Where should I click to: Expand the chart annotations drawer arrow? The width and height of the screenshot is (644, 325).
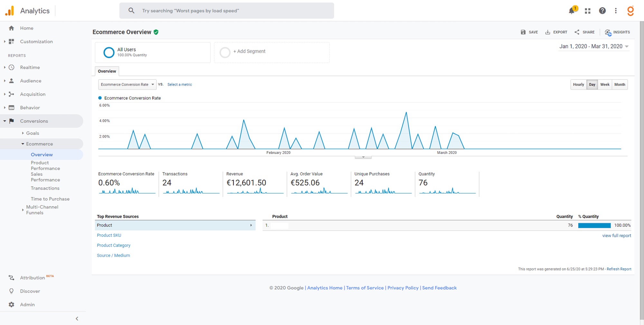[x=363, y=157]
